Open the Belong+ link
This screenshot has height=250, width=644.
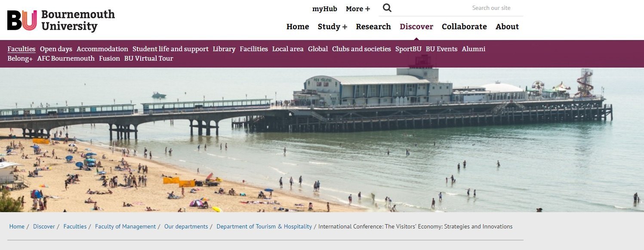pos(20,59)
